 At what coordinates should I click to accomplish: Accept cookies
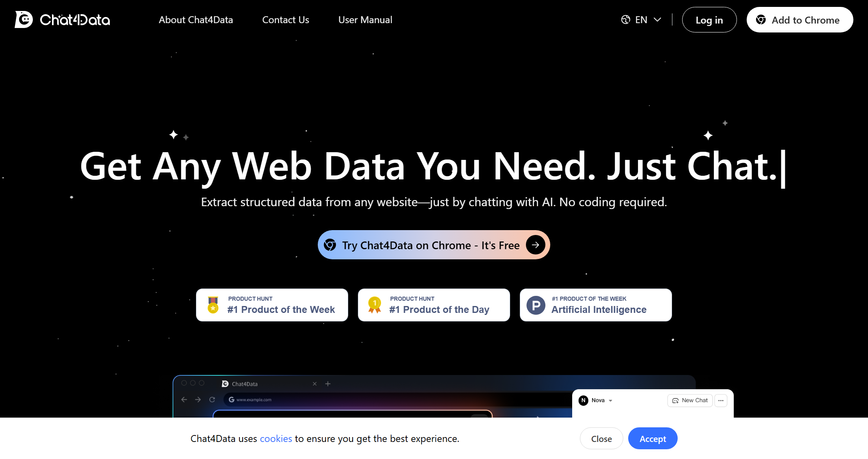(653, 438)
